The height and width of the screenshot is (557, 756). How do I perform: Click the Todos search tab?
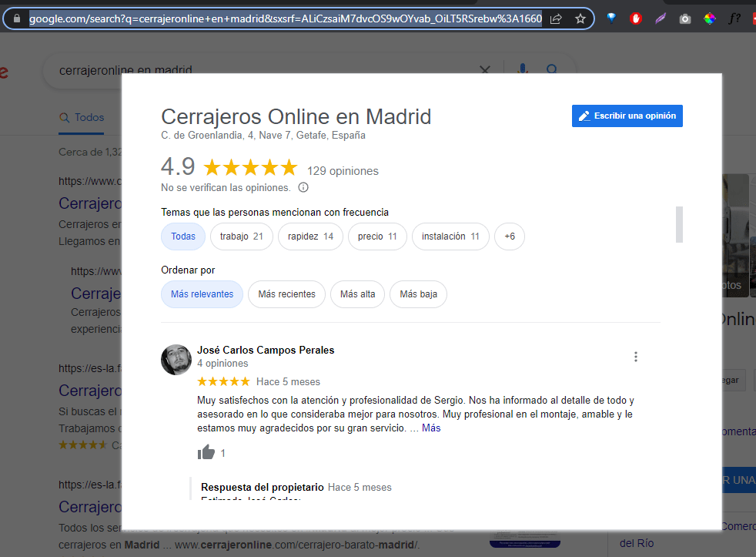pyautogui.click(x=82, y=117)
